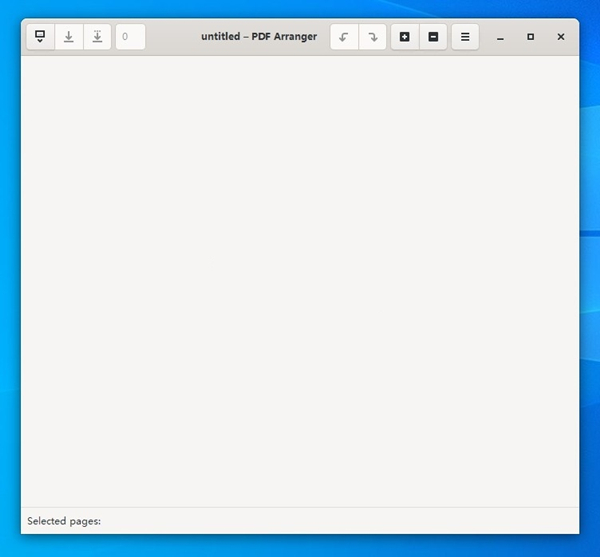Open the hamburger main menu

pyautogui.click(x=465, y=37)
